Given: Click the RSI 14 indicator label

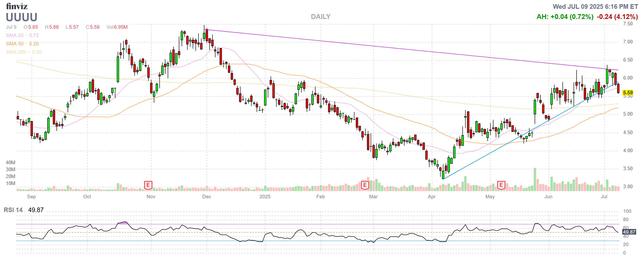Looking at the screenshot, I should point(13,210).
